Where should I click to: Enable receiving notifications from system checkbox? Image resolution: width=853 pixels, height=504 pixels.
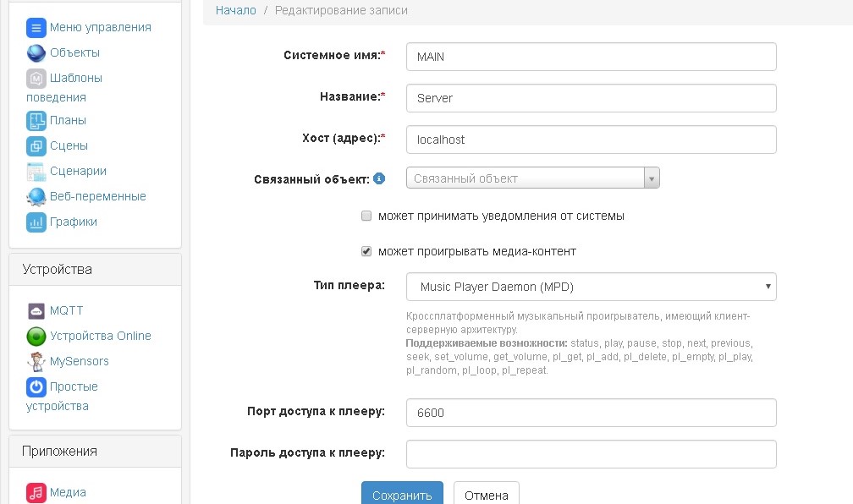366,216
